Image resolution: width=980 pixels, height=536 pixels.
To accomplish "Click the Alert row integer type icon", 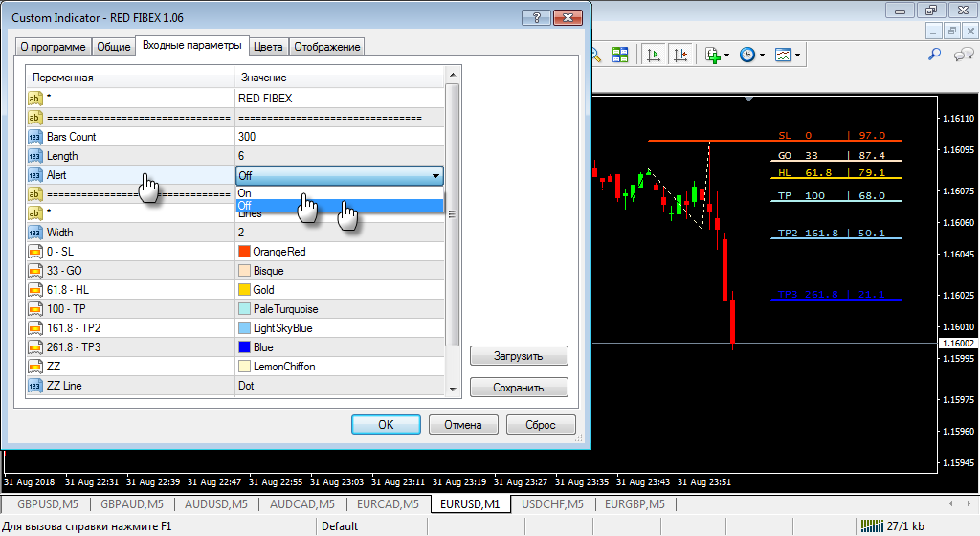I will click(x=35, y=175).
